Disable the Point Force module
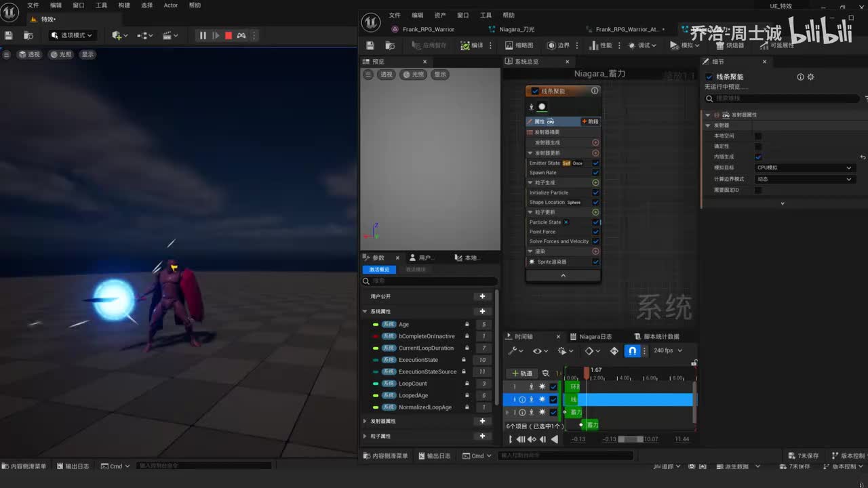868x488 pixels. click(595, 232)
